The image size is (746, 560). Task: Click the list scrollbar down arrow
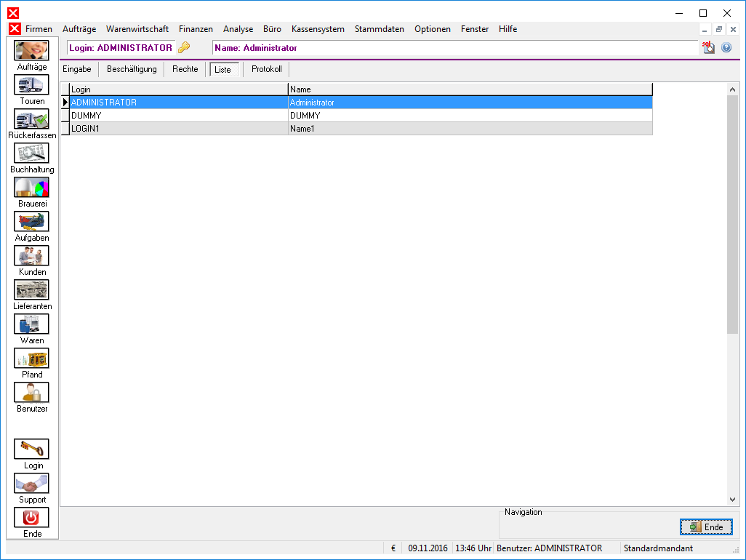732,500
